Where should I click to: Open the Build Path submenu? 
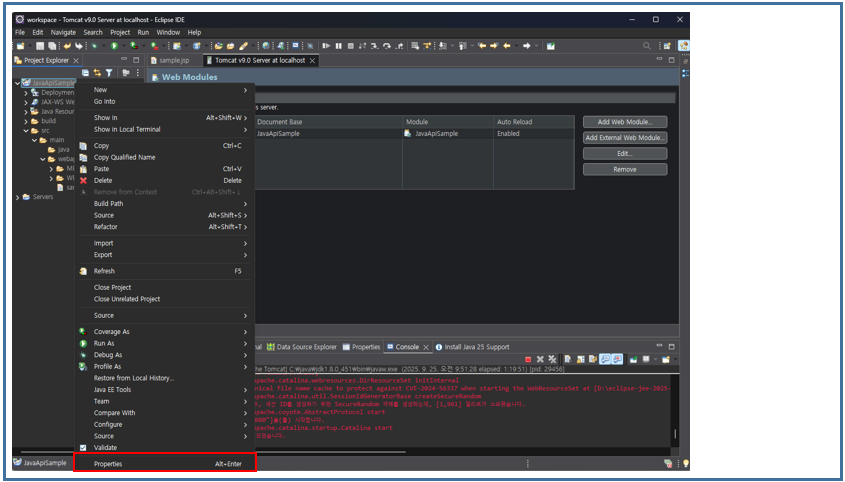[165, 204]
